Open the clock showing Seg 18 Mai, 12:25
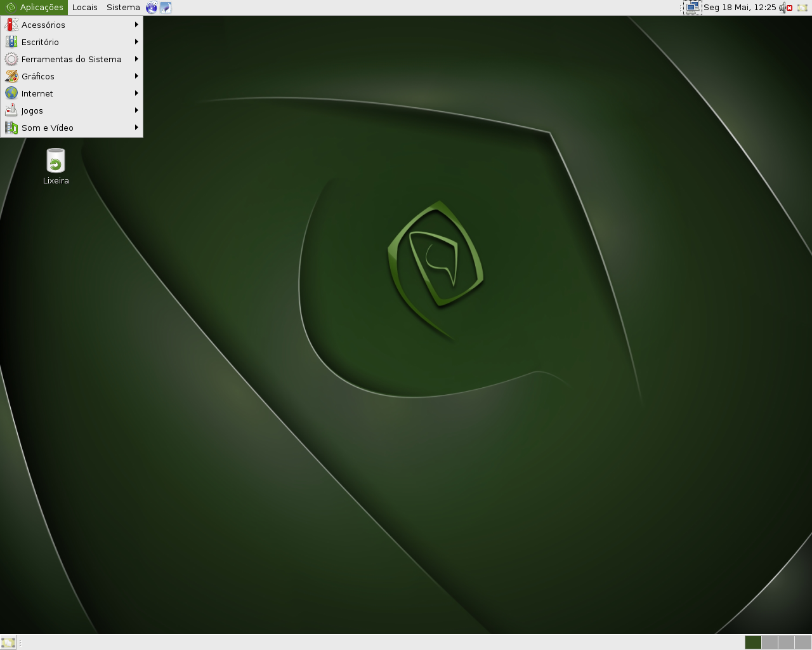The image size is (812, 650). (740, 8)
